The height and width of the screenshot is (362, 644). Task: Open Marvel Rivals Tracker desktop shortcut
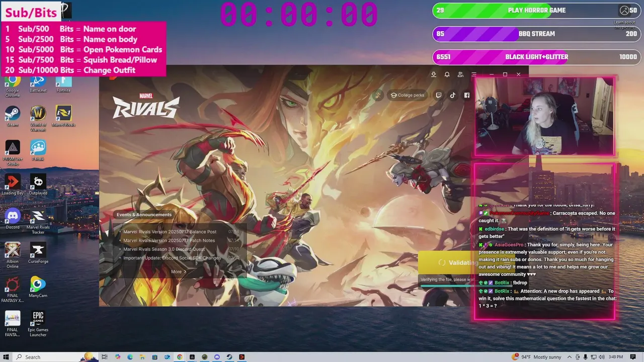click(x=38, y=221)
